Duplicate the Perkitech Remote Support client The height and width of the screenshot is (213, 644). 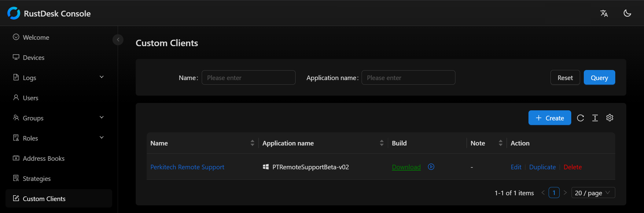click(x=543, y=167)
